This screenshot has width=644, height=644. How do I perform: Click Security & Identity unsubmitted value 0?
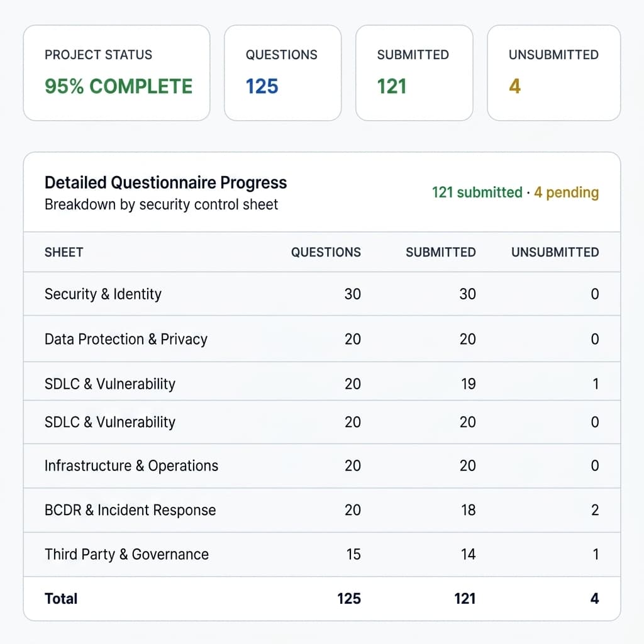coord(595,294)
